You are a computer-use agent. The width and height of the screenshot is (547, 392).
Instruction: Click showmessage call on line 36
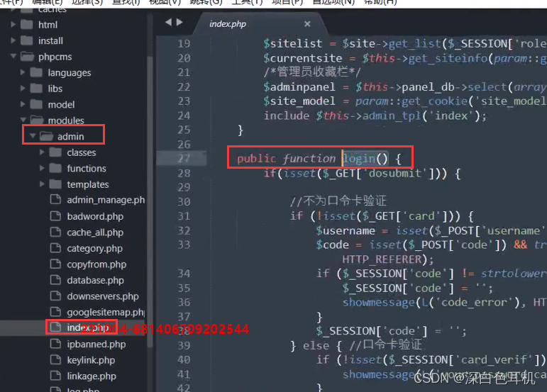pyautogui.click(x=379, y=302)
